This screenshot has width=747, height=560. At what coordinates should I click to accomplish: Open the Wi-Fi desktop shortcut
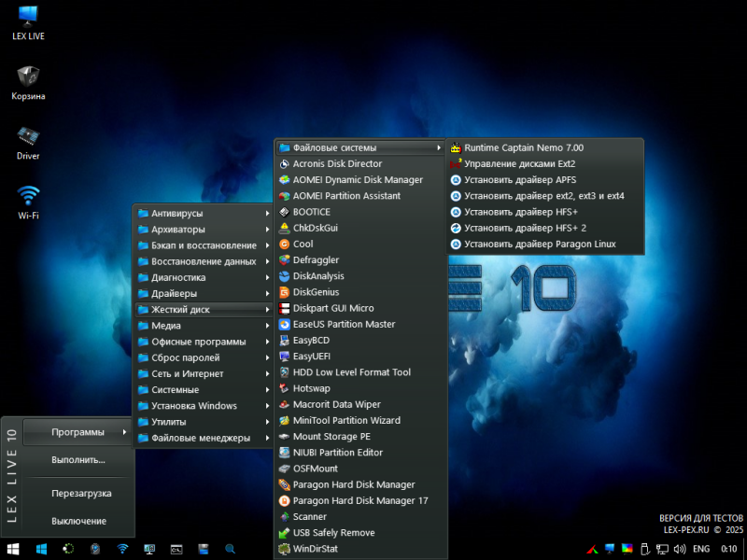(28, 196)
